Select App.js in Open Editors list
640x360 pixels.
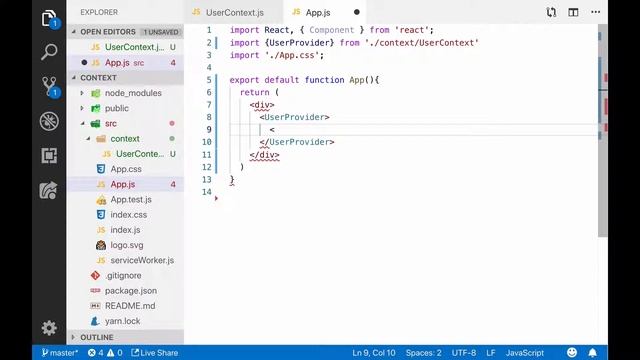126,62
